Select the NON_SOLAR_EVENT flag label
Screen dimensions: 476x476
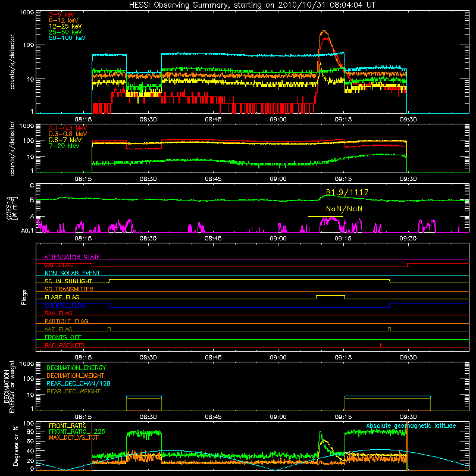(x=72, y=273)
